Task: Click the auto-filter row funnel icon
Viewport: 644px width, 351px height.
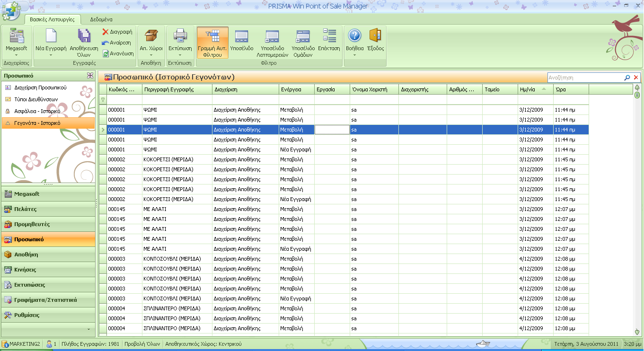Action: 103,100
